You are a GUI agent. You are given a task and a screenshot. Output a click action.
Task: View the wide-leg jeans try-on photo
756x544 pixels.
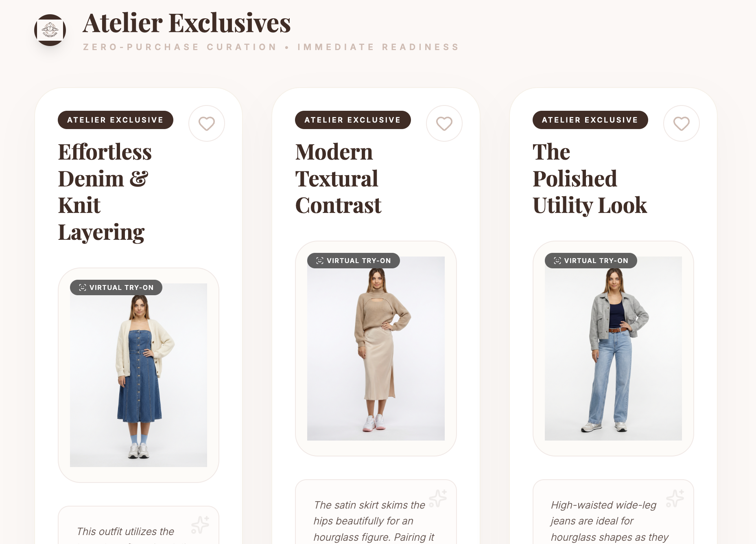(x=613, y=348)
